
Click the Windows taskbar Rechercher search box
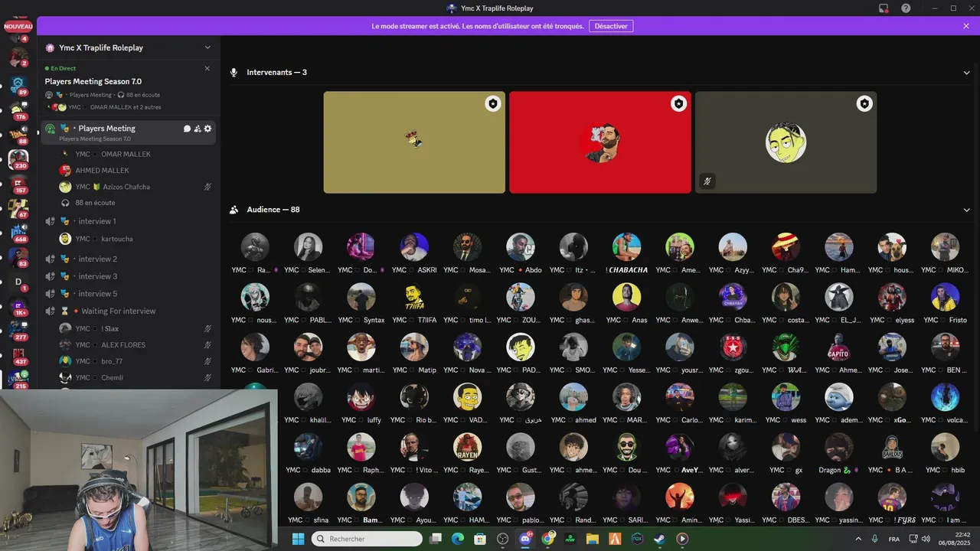(x=367, y=539)
